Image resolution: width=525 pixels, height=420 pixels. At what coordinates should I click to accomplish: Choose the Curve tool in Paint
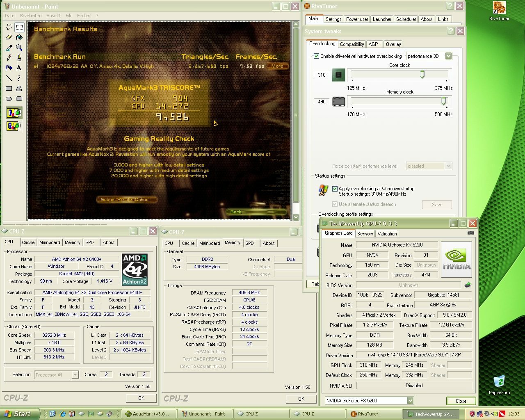(x=19, y=78)
